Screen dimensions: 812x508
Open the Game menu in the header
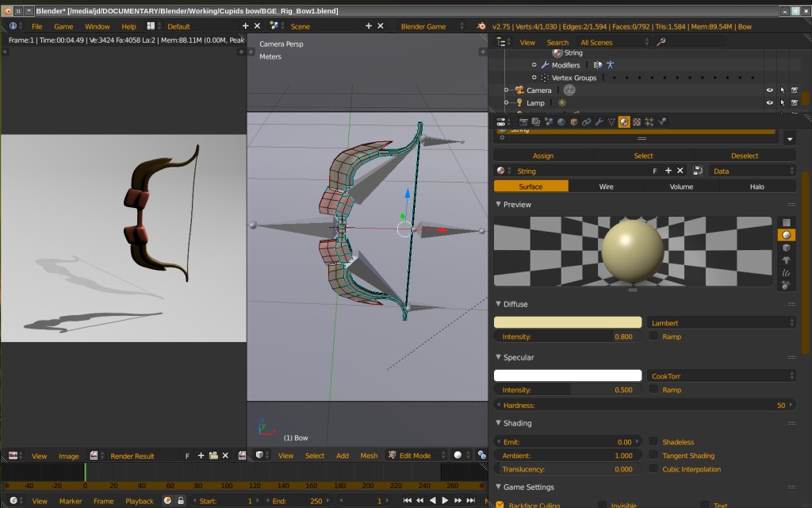(x=63, y=25)
